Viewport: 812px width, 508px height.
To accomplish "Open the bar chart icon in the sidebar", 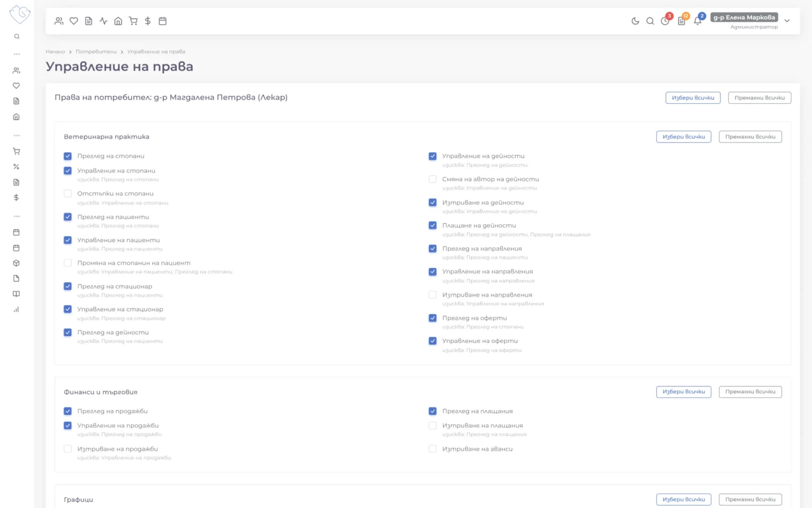I will tap(16, 310).
